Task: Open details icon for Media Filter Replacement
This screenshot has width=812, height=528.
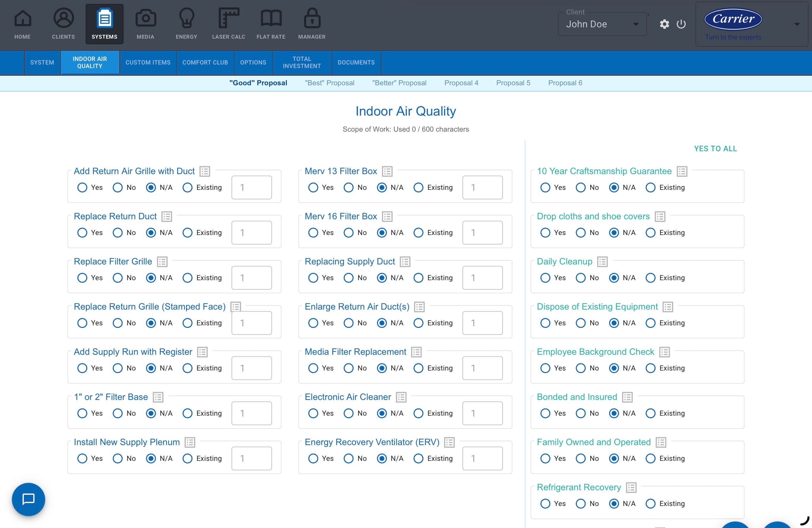Action: [416, 352]
